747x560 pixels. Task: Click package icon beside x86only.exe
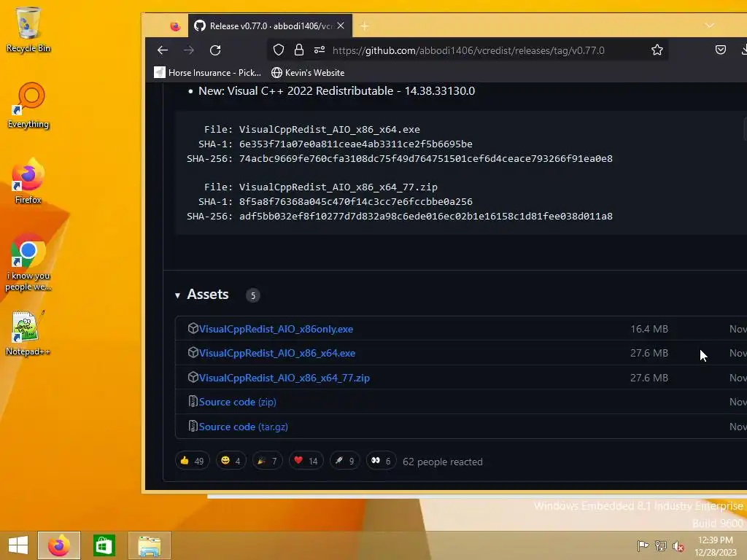(193, 328)
